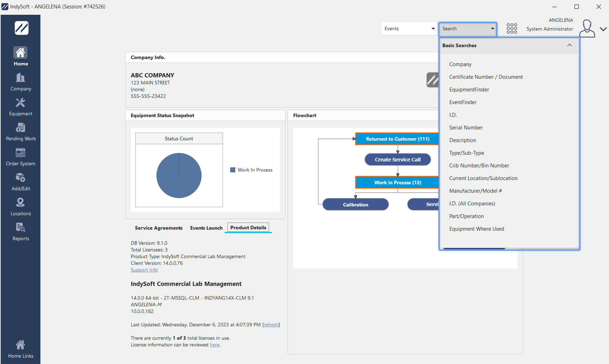
Task: Open the Reports section
Action: pos(21,232)
